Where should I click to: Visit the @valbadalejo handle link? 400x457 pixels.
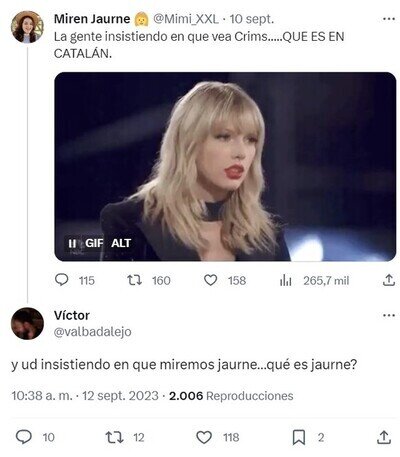tap(93, 332)
